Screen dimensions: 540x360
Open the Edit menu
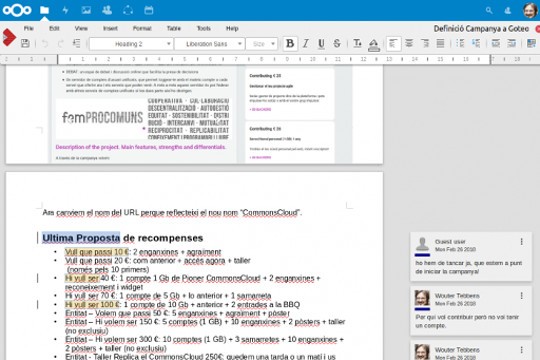click(54, 28)
